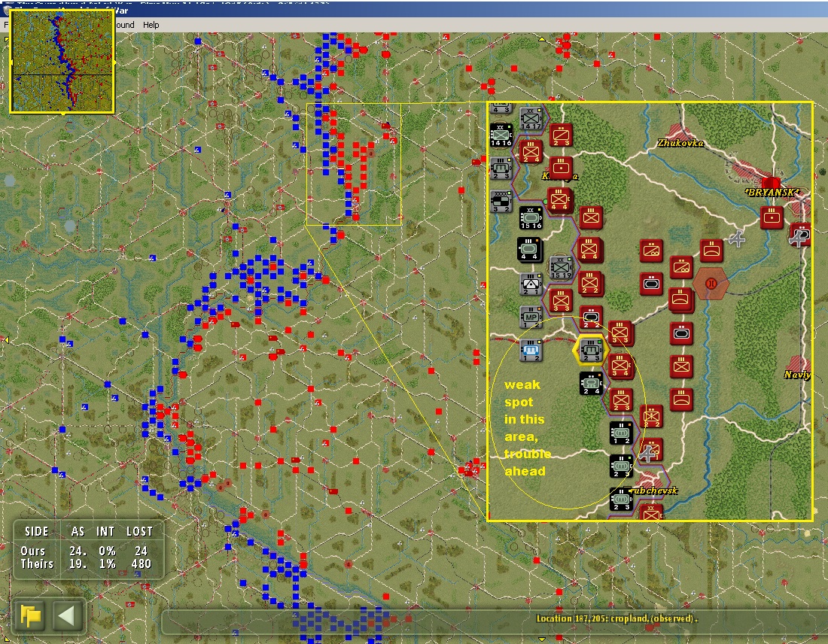The height and width of the screenshot is (644, 828).
Task: Select the black XX infantry unit 14 16
Action: click(501, 135)
